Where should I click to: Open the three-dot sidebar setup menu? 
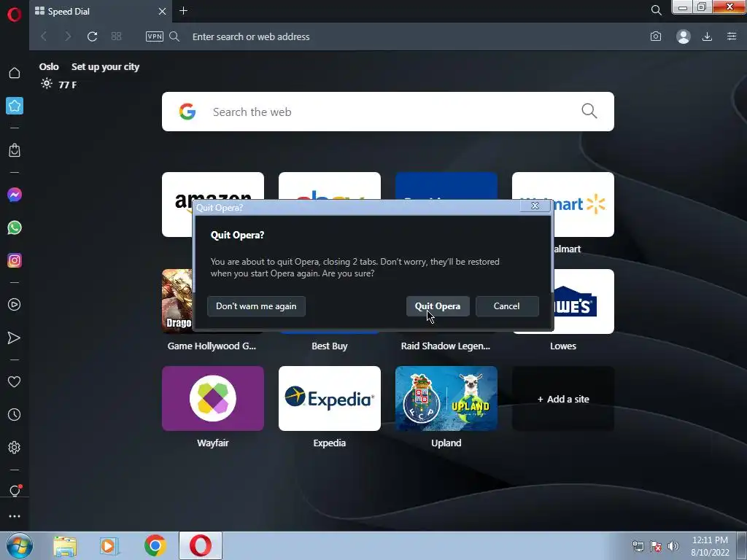coord(15,516)
